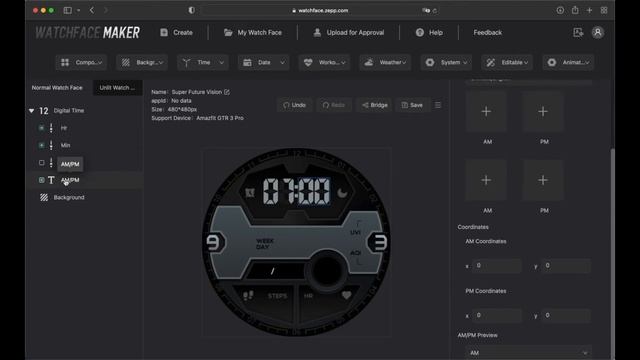
Task: Add the first row AM image
Action: coord(486,111)
